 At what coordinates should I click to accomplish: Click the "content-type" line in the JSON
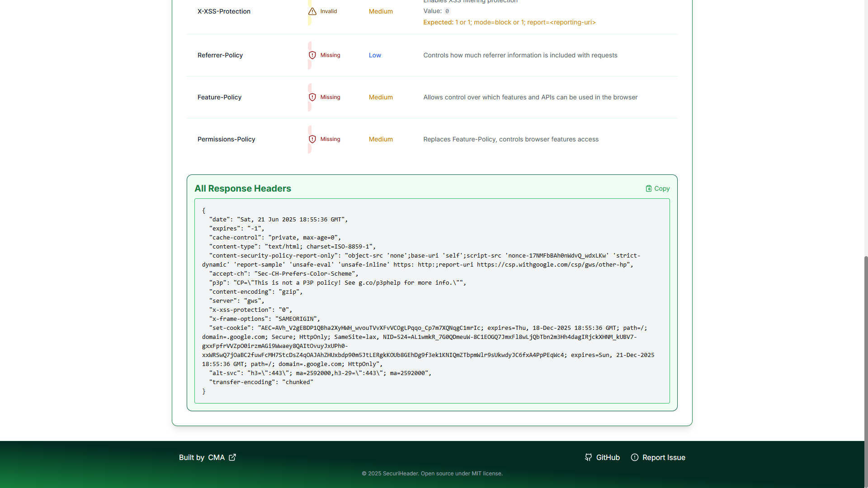(292, 247)
